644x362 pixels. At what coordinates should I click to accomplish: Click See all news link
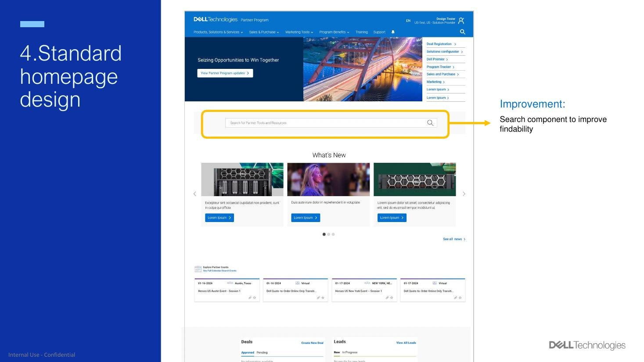[454, 239]
